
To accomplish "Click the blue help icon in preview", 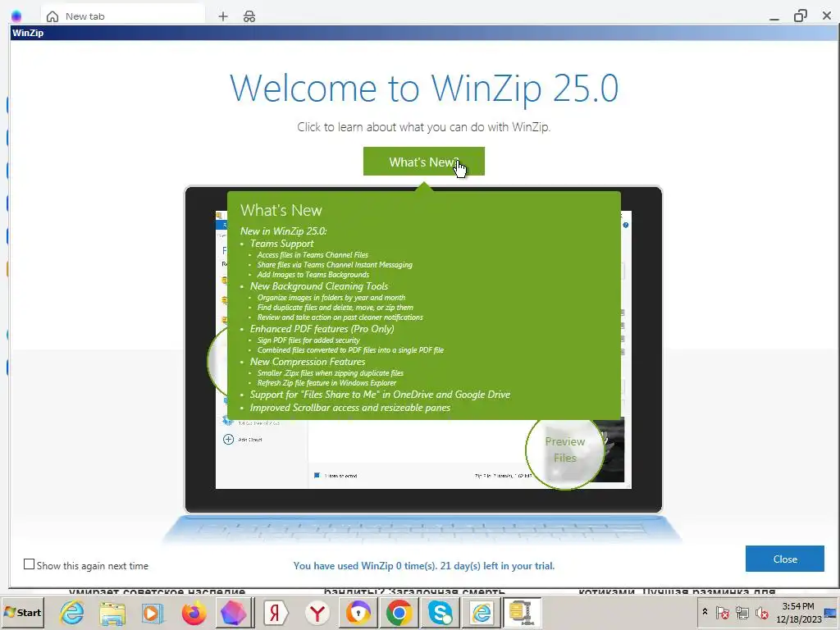I will click(x=626, y=225).
